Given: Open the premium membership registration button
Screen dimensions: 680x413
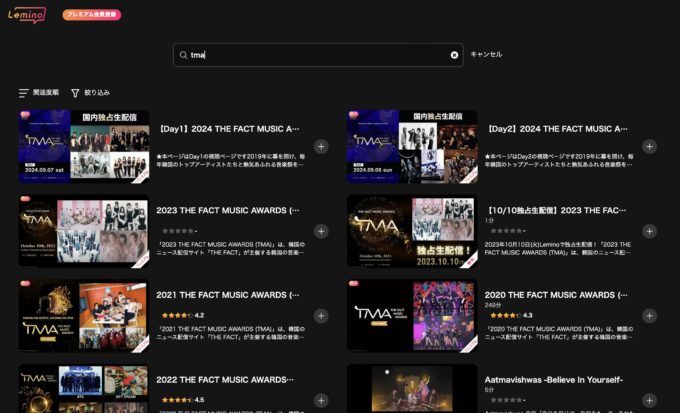Looking at the screenshot, I should [92, 14].
